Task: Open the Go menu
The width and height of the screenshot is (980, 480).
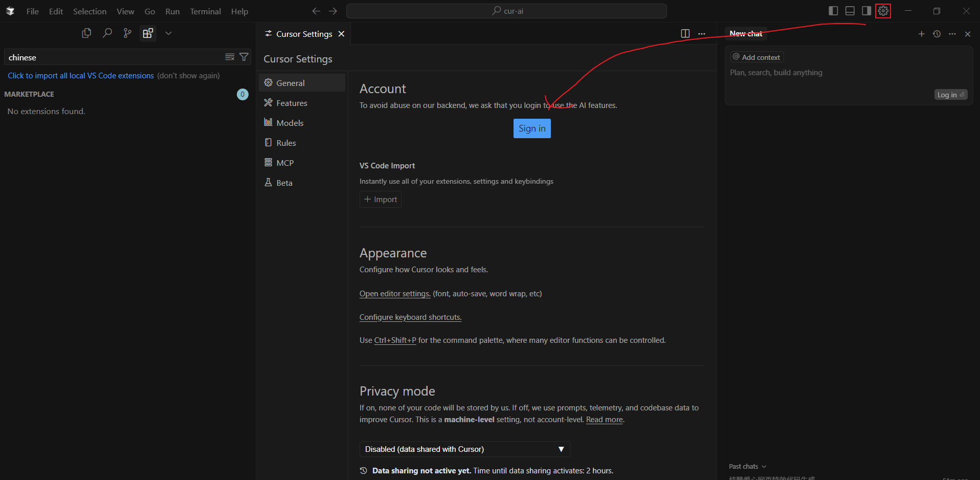Action: [x=150, y=11]
